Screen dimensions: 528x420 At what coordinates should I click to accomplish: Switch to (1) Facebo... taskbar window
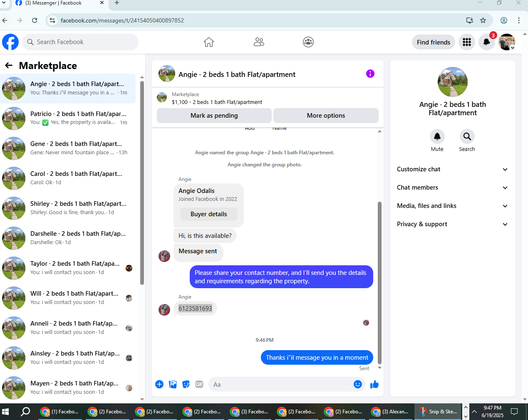60,412
